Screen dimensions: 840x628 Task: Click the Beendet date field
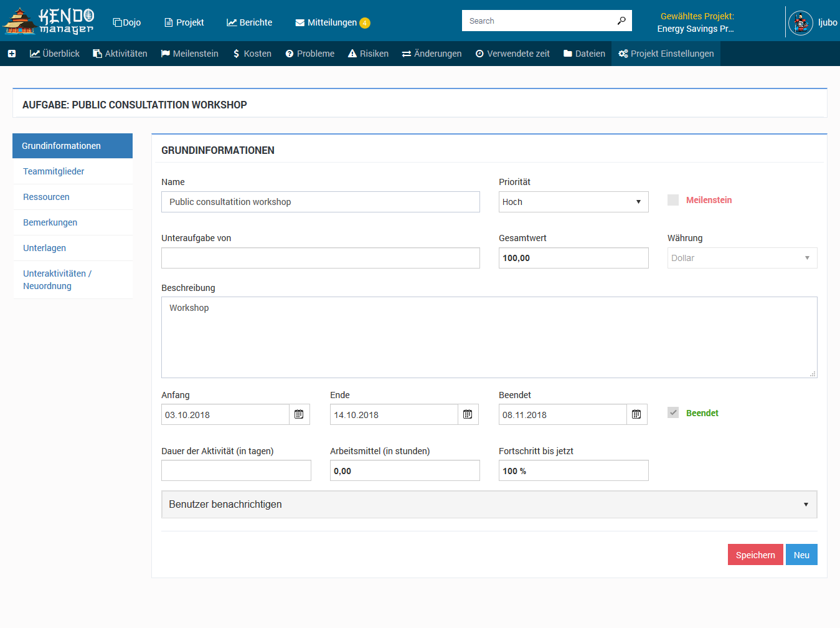(563, 414)
